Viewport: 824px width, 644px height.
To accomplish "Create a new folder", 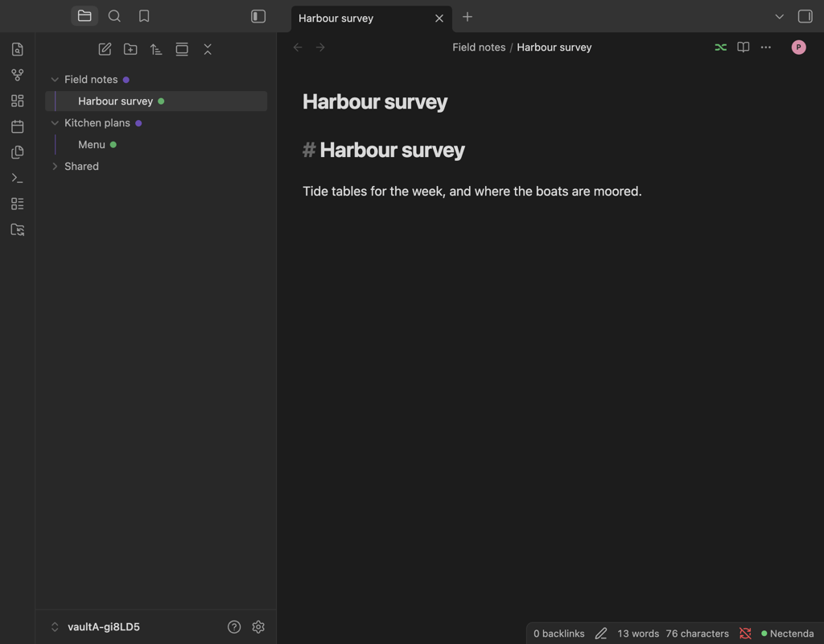I will tap(130, 49).
